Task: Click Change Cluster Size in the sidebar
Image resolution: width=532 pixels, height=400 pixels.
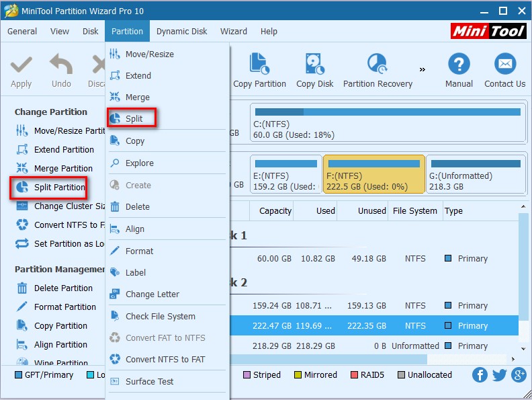Action: click(60, 206)
